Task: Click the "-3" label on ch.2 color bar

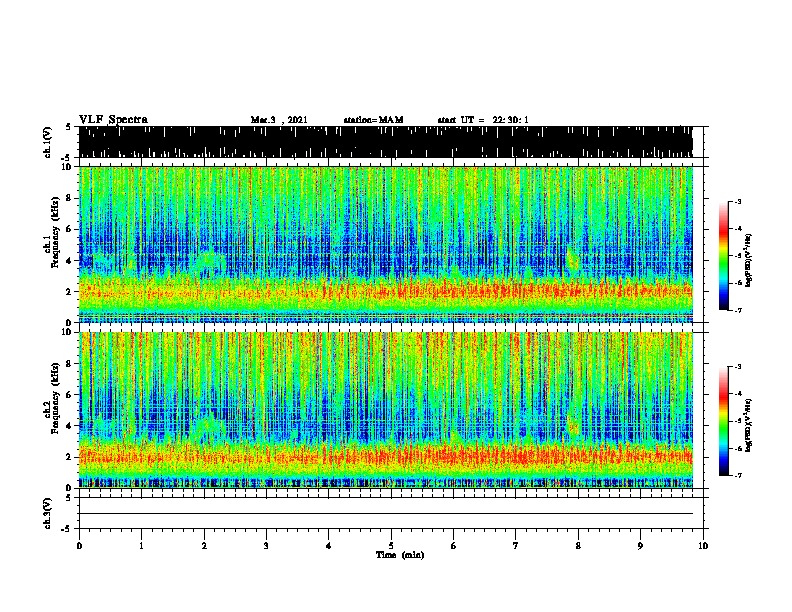Action: point(737,367)
